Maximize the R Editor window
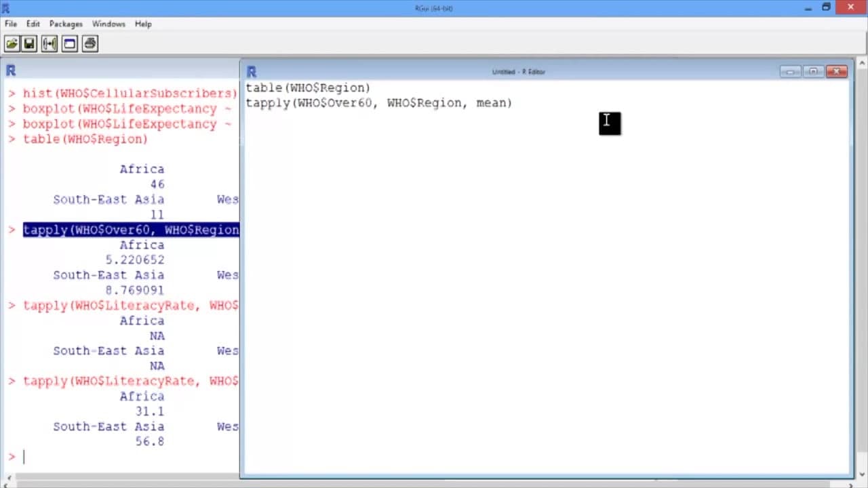Screen dimensions: 868x488 click(813, 71)
